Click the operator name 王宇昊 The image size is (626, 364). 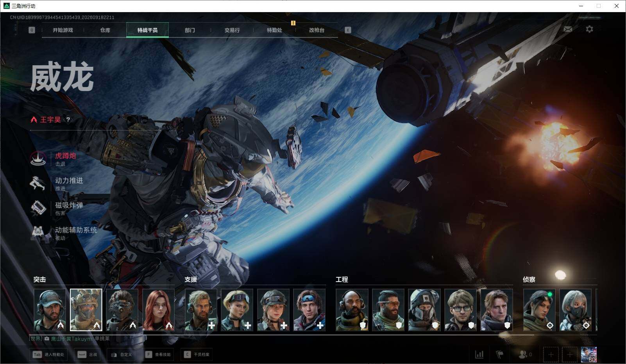[50, 120]
